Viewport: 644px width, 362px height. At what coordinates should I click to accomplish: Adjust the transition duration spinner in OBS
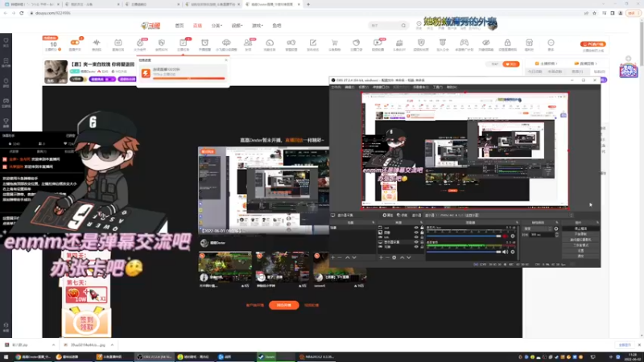[x=556, y=234]
